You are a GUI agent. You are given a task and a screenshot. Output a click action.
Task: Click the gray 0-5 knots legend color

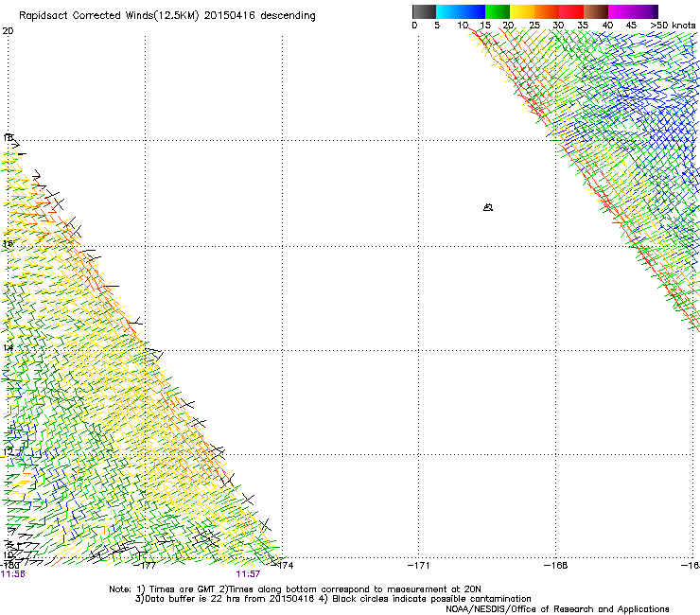coord(424,11)
